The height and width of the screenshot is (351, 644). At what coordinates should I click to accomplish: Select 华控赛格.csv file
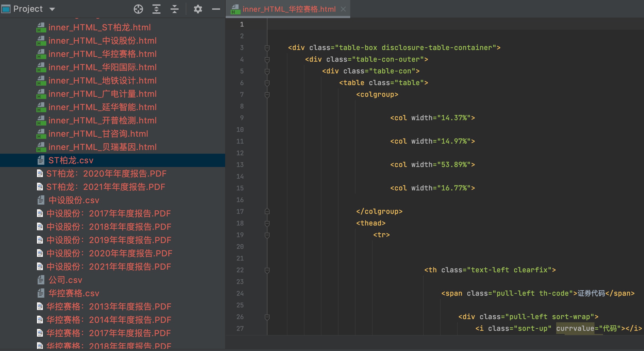[x=74, y=293]
